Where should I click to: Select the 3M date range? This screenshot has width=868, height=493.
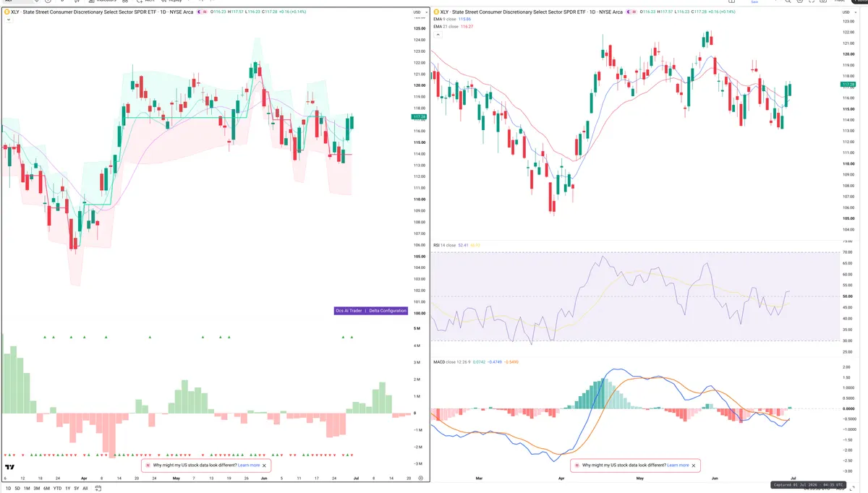point(37,489)
